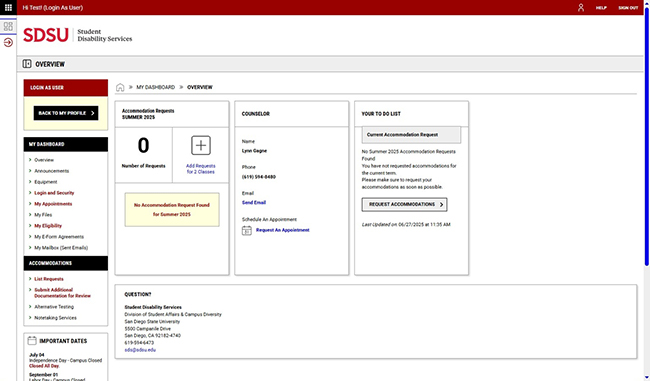The width and height of the screenshot is (650, 381).
Task: Click the OVERVIEW breadcrumb item
Action: 199,87
